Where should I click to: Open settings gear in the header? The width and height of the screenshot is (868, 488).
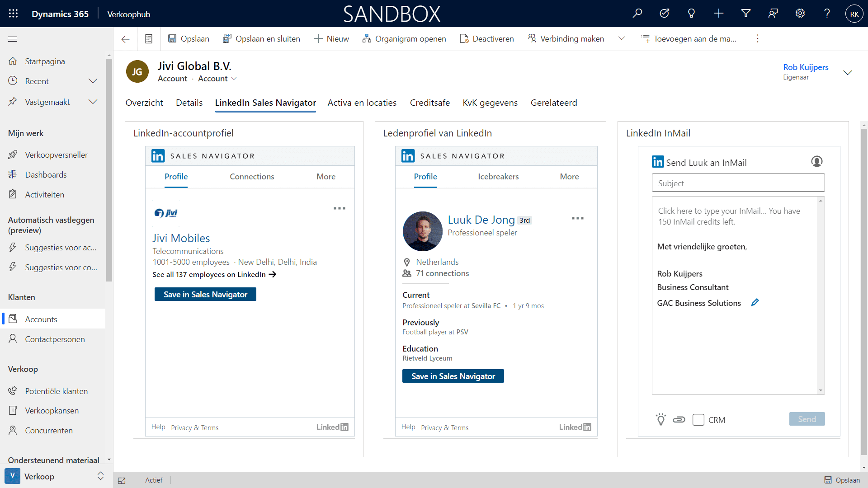pyautogui.click(x=800, y=14)
